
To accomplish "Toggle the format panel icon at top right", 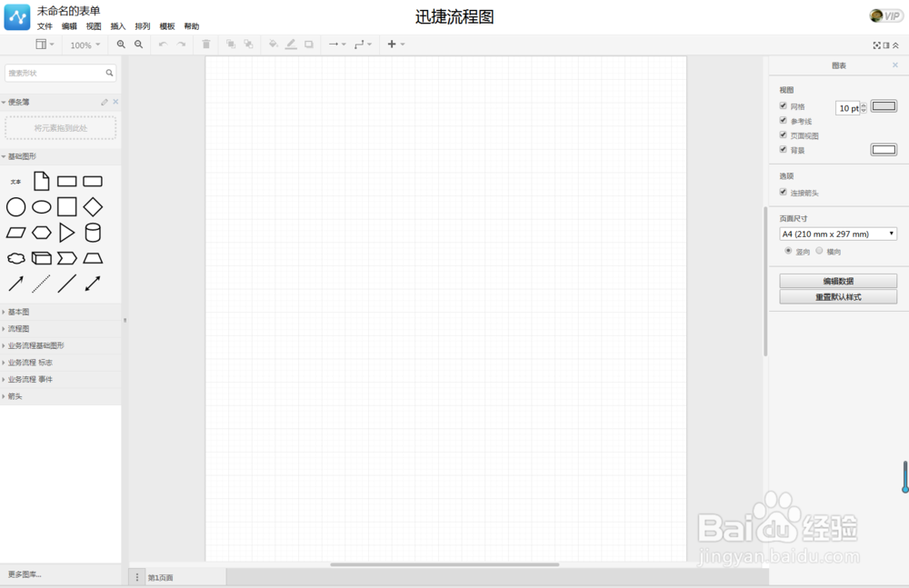I will click(886, 45).
